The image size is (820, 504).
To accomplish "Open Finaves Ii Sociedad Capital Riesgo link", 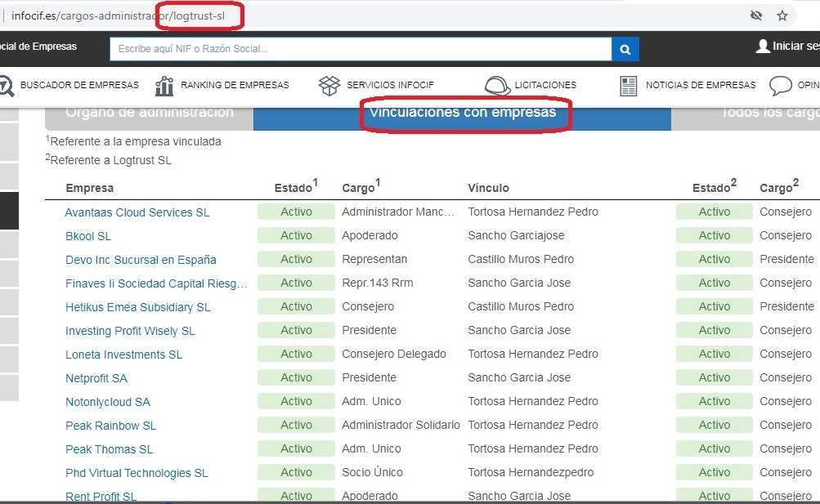I will coord(156,283).
